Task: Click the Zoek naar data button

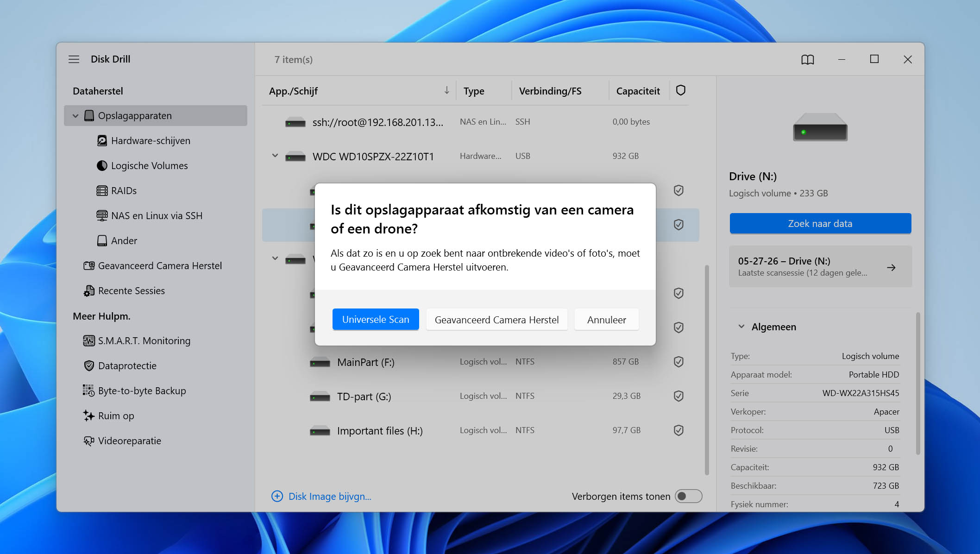Action: pos(820,224)
